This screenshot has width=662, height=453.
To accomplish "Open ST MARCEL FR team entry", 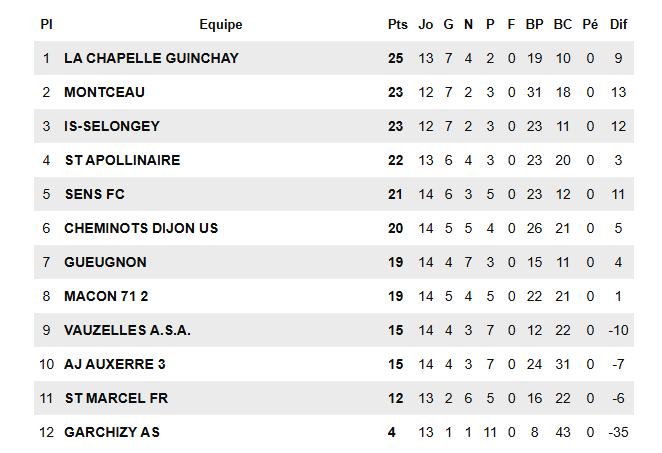I will click(x=116, y=398).
